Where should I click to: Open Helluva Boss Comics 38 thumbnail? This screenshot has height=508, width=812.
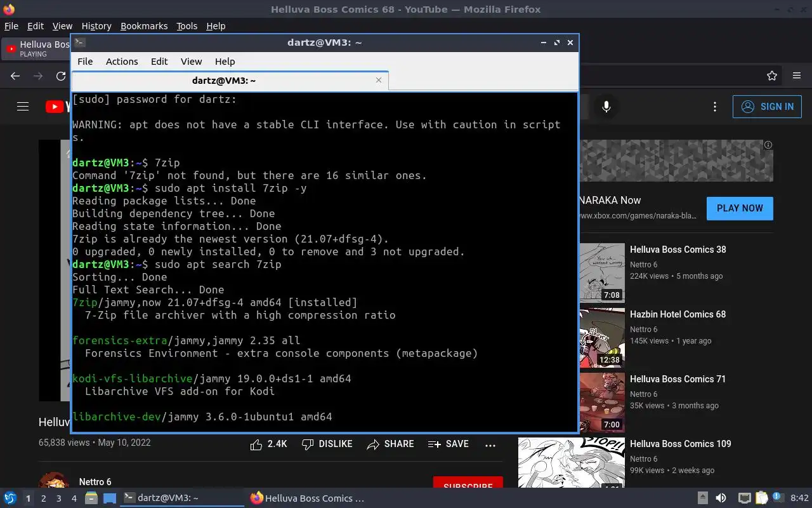[602, 273]
